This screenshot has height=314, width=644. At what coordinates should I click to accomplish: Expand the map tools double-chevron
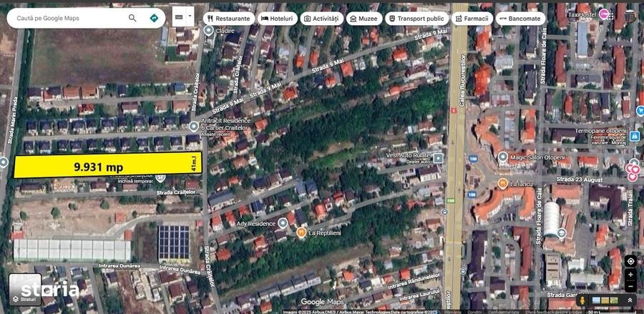click(629, 300)
